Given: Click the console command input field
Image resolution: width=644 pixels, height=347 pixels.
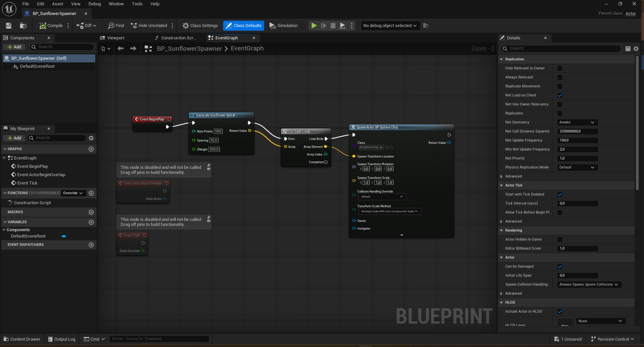Looking at the screenshot, I should [x=159, y=339].
